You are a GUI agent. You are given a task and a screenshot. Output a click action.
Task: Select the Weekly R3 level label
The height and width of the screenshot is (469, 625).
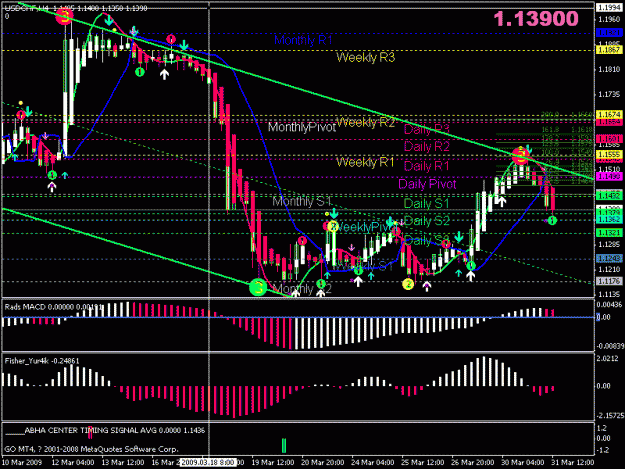point(366,58)
